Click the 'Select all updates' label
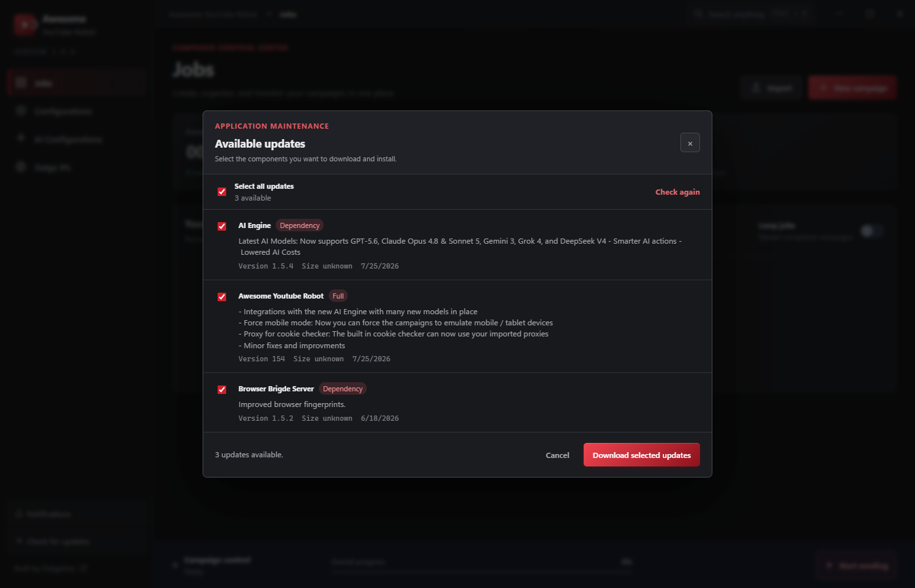This screenshot has width=915, height=588. tap(264, 186)
